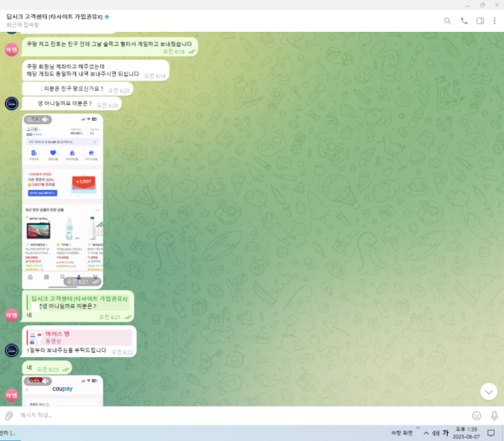Click the quoted 동영상 reply preview
This screenshot has height=441, width=504.
click(80, 338)
